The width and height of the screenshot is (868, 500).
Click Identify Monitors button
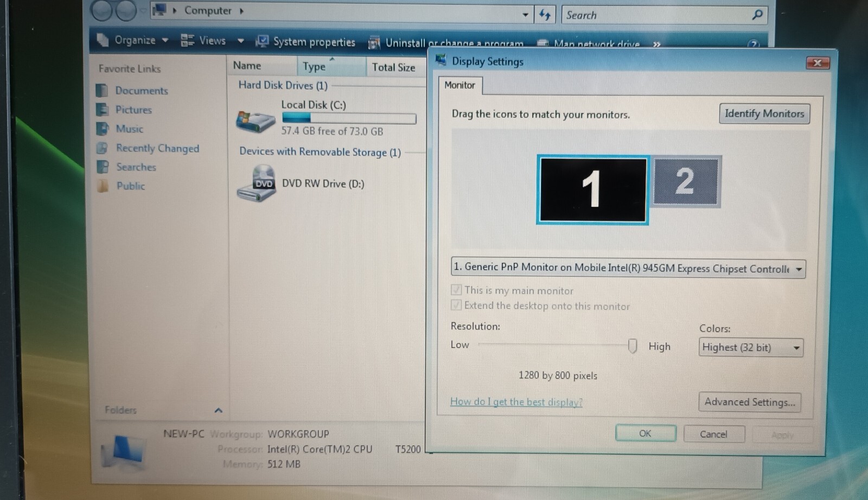point(764,113)
